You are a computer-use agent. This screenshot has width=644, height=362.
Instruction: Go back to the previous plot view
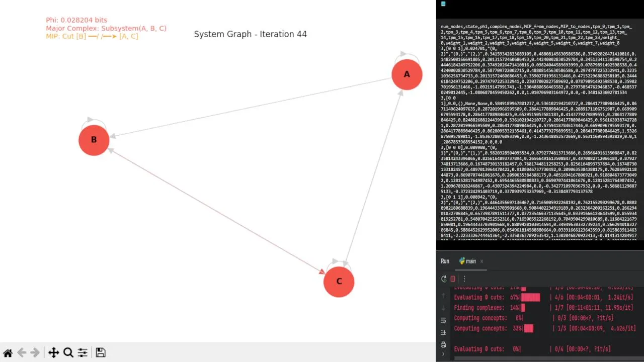pos(21,353)
